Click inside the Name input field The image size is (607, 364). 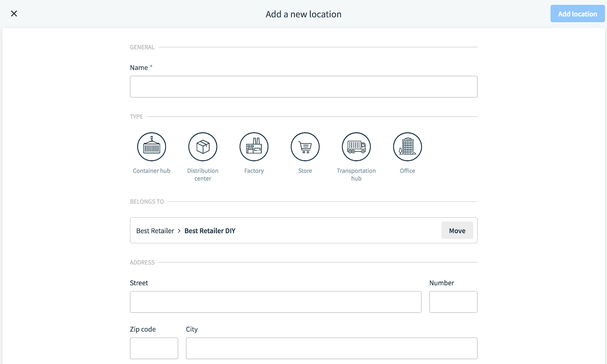(303, 86)
